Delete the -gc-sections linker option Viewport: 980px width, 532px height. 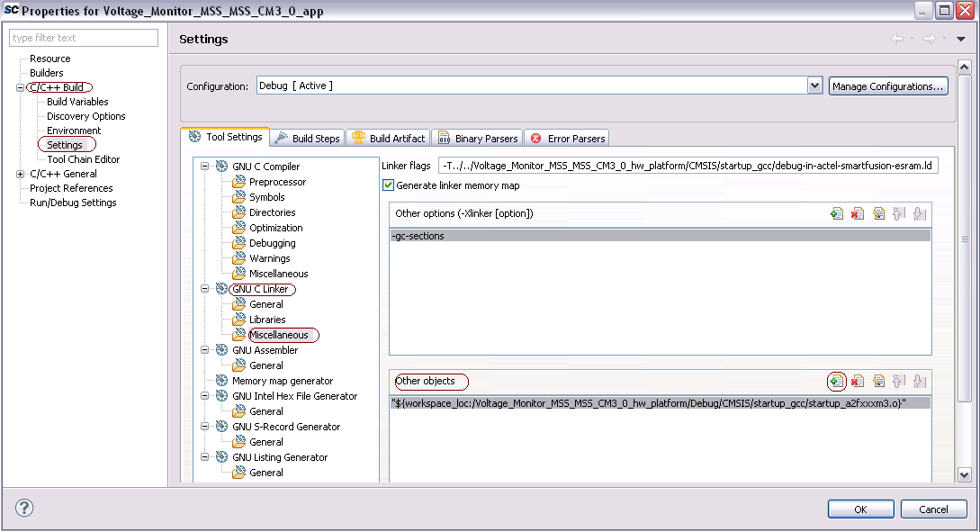[858, 213]
